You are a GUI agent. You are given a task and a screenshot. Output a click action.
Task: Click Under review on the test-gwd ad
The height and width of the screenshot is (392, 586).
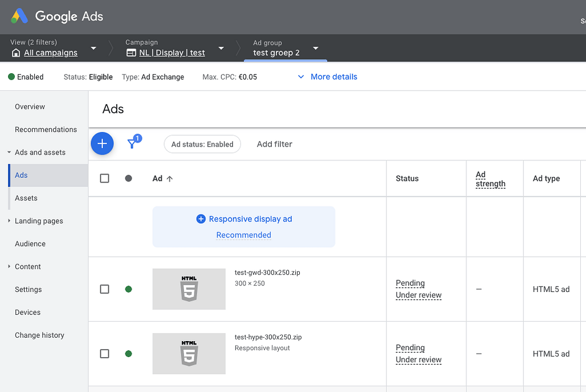419,295
